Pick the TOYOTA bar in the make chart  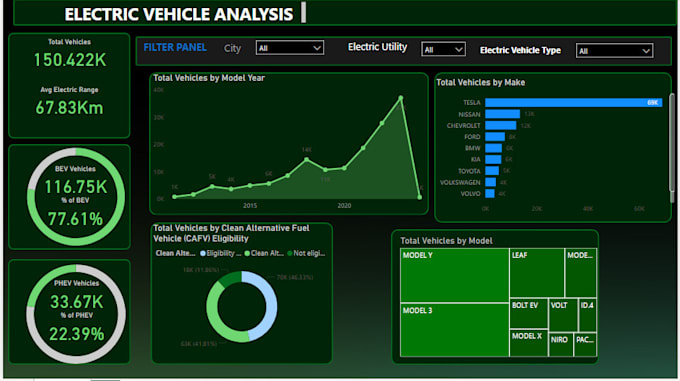[492, 171]
